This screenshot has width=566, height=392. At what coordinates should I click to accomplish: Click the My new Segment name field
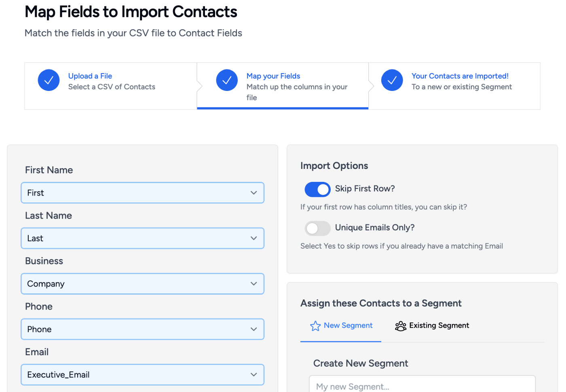click(422, 386)
